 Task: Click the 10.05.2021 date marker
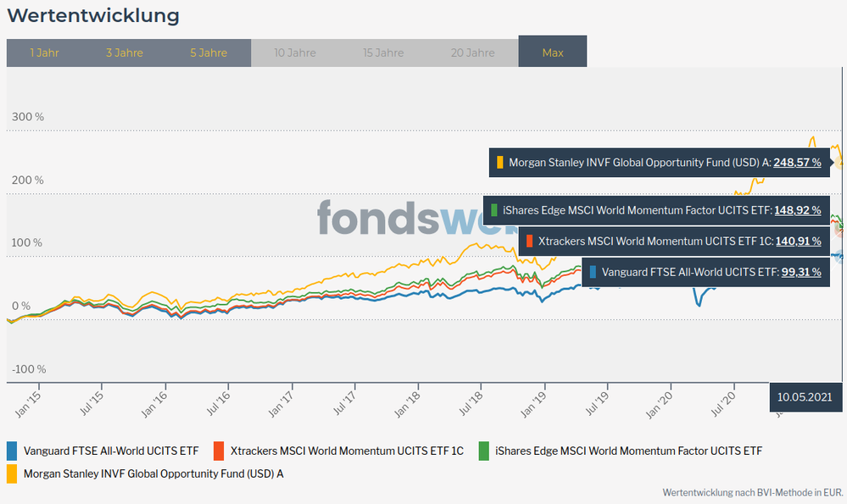click(805, 396)
